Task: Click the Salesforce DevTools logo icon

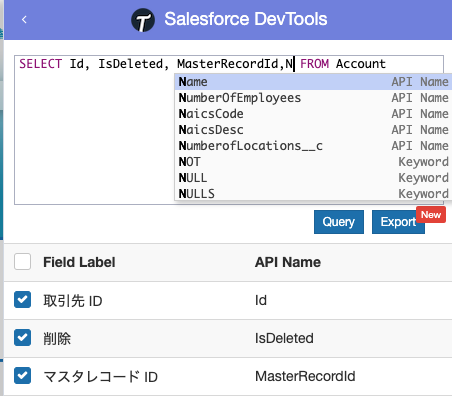Action: point(143,20)
